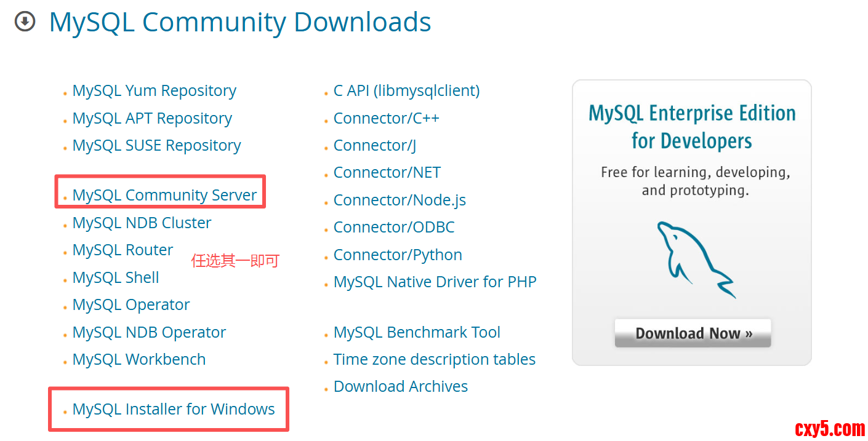Open the MySQL Router link
This screenshot has width=868, height=441.
[123, 250]
